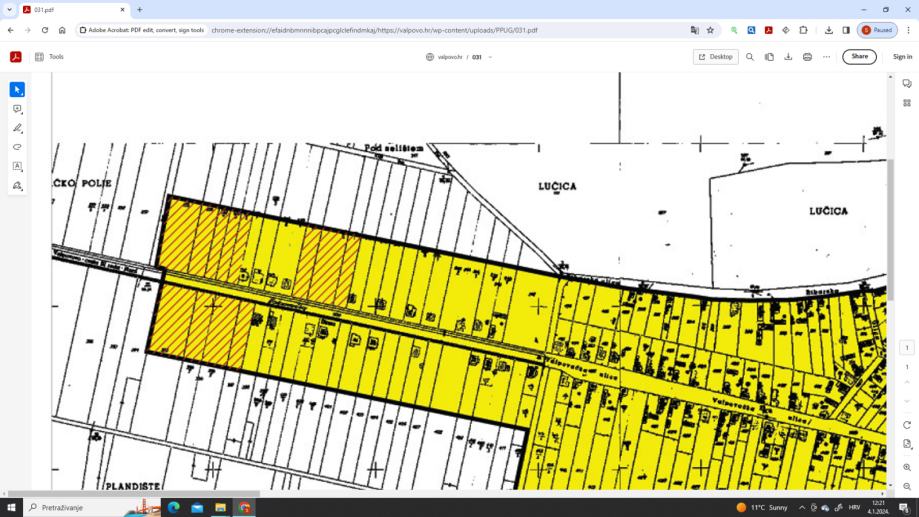Open the Tools menu
The width and height of the screenshot is (919, 517).
pos(49,57)
